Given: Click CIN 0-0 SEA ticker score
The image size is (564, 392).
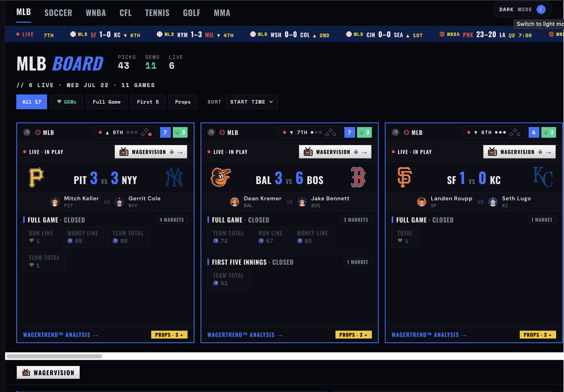Looking at the screenshot, I should [x=384, y=35].
